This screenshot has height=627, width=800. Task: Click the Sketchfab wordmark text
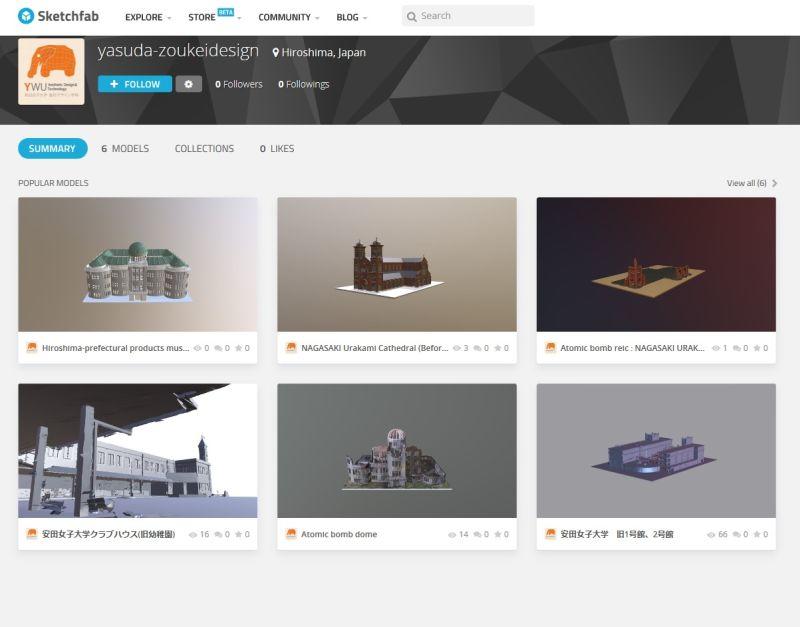pos(68,16)
